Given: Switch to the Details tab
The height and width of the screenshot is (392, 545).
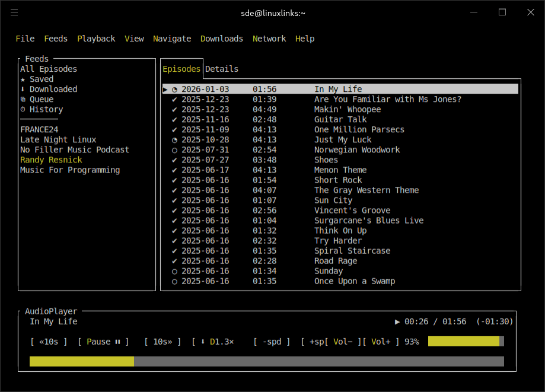Looking at the screenshot, I should (222, 69).
